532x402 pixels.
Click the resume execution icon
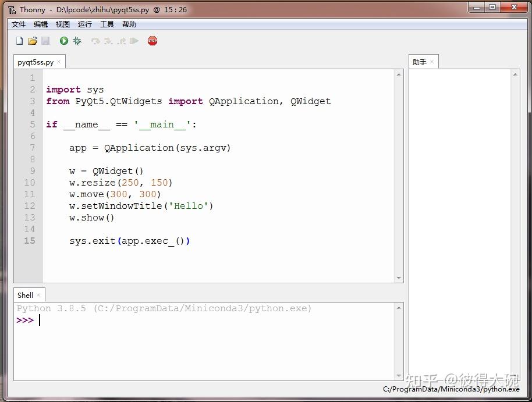pyautogui.click(x=133, y=41)
